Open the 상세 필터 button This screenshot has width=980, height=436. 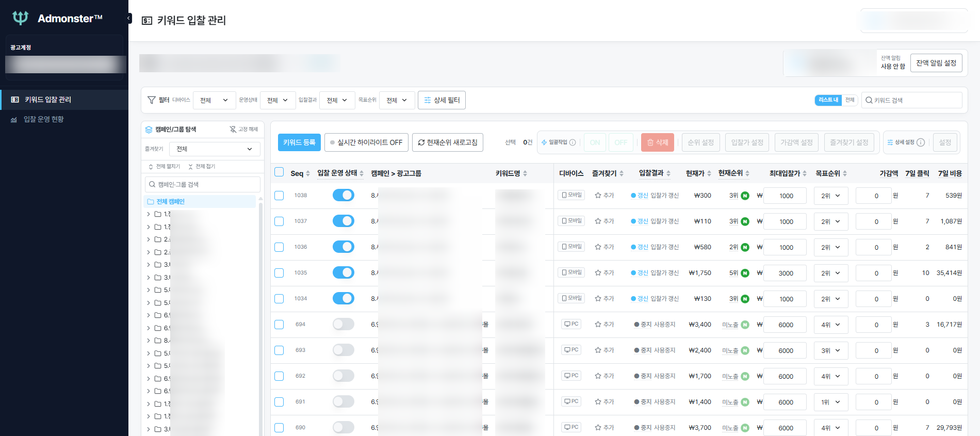click(442, 100)
